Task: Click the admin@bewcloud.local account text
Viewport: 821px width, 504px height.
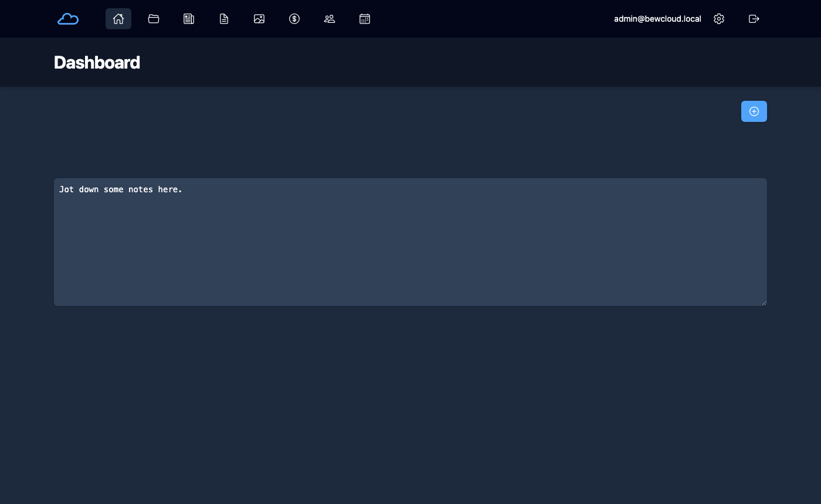Action: (x=657, y=19)
